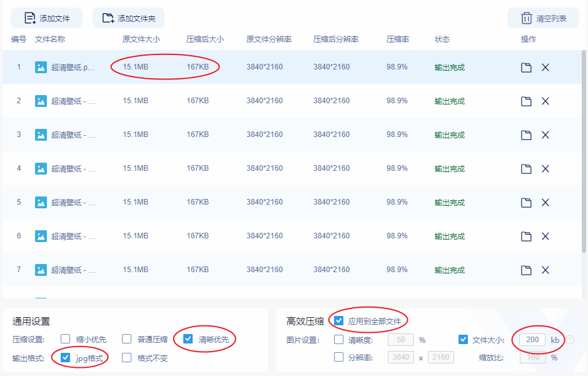Viewport: 588px width, 376px height.
Task: Click the 添加文件夹 button
Action: coord(129,18)
